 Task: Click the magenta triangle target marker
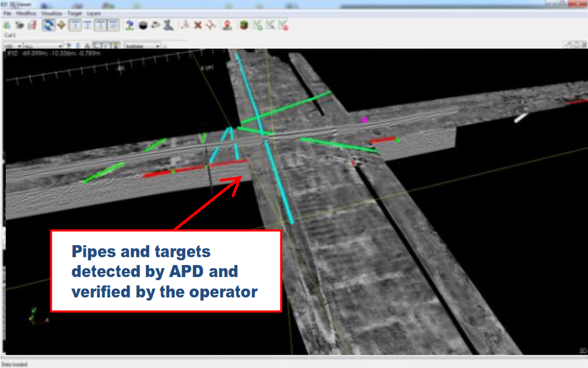tap(364, 119)
